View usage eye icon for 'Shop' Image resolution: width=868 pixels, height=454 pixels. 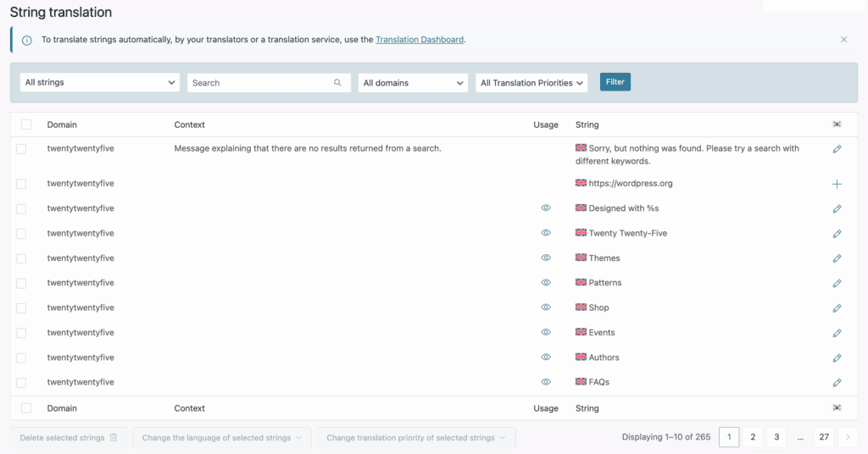tap(546, 307)
